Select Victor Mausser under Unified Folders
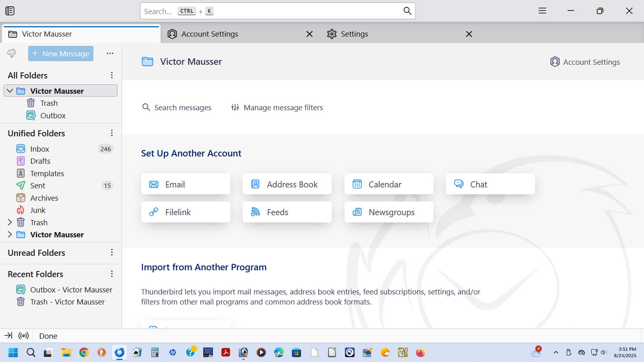The image size is (644, 362). tap(61, 234)
